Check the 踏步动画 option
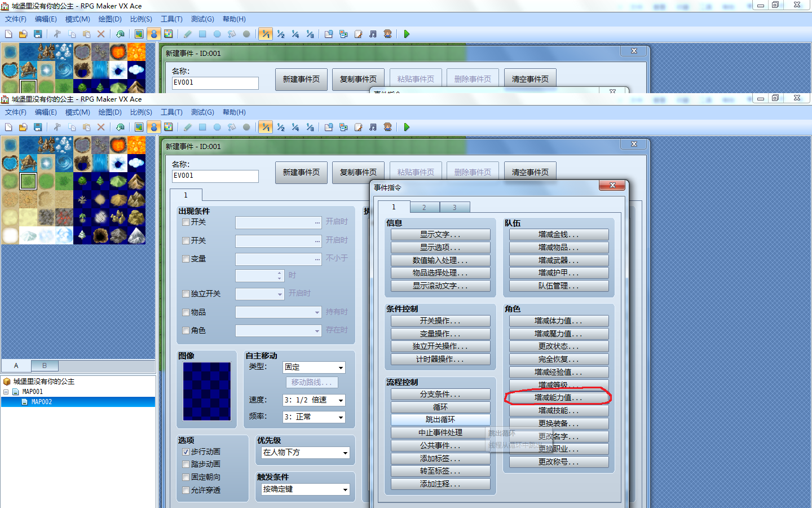The height and width of the screenshot is (508, 812). [186, 465]
